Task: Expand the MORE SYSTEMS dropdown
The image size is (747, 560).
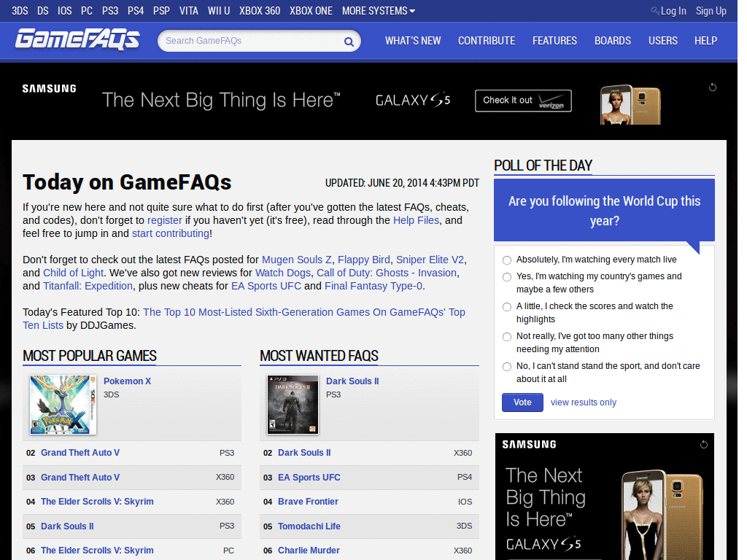Action: coord(379,10)
